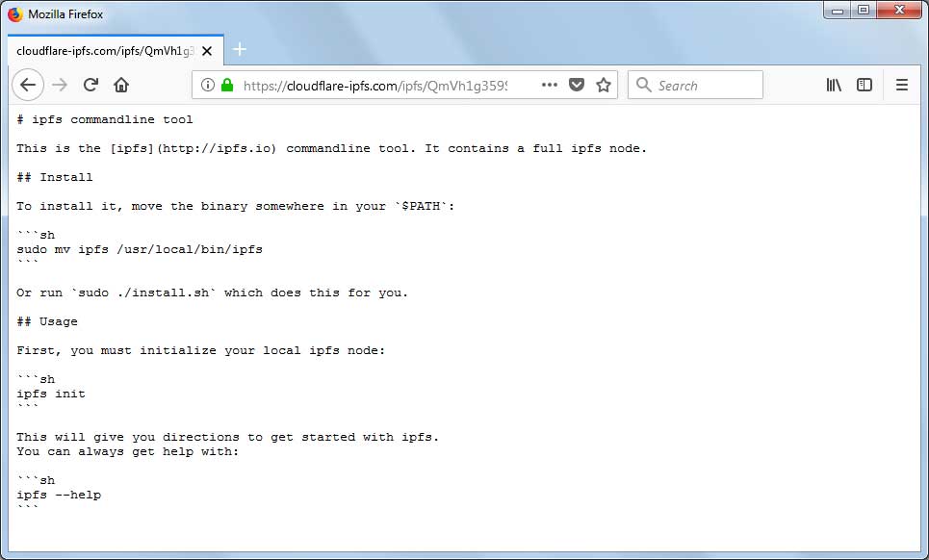929x560 pixels.
Task: Reload the current page
Action: (x=90, y=86)
